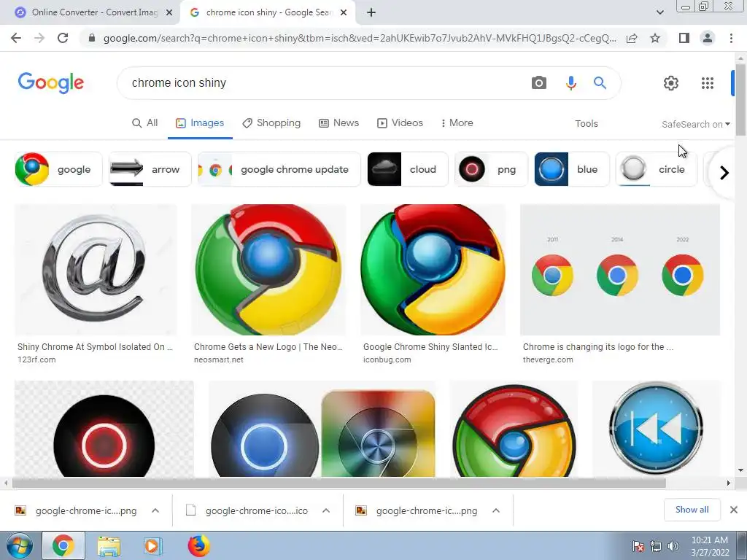The image size is (747, 560).
Task: Open Google quick settings gear
Action: 671,83
